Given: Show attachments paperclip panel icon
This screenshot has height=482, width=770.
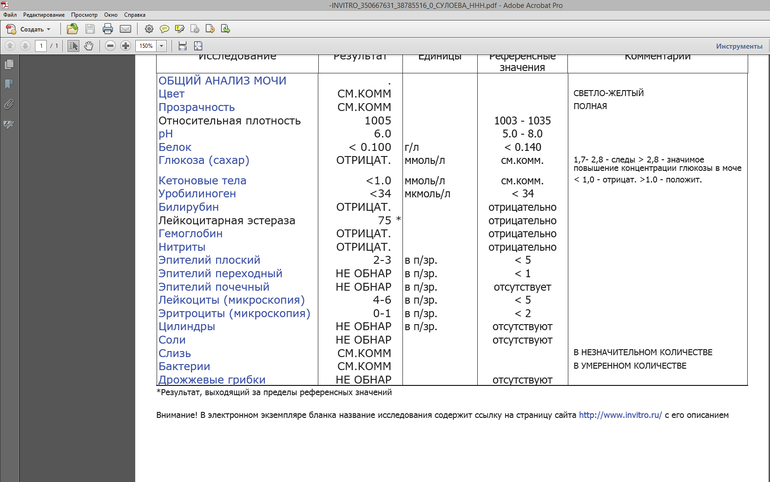Looking at the screenshot, I should tap(9, 104).
